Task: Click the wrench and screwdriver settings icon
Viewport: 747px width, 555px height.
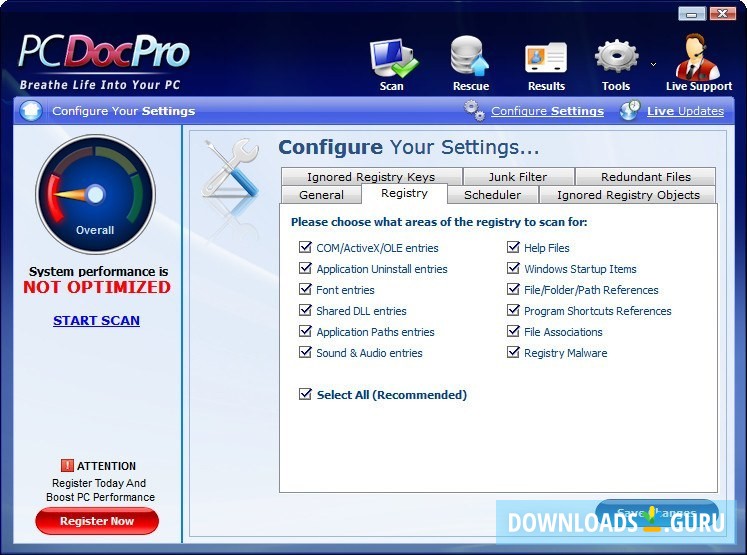Action: tap(231, 168)
